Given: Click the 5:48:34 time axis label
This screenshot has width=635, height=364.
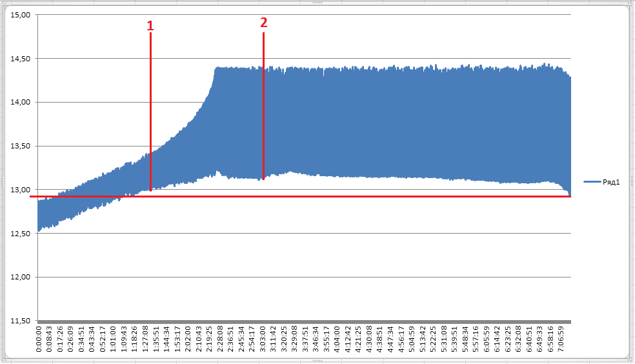Looking at the screenshot, I should pos(465,339).
